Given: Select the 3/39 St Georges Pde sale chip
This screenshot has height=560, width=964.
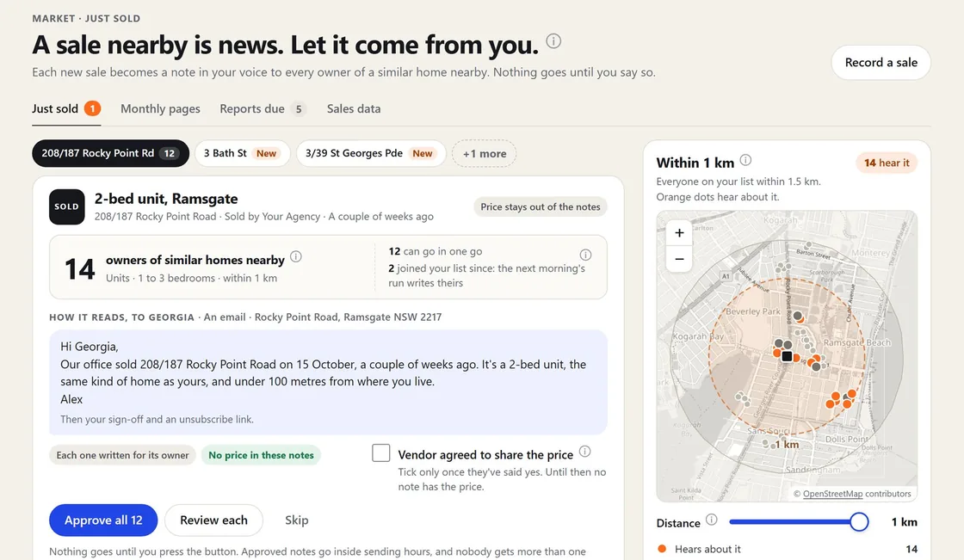Looking at the screenshot, I should click(x=371, y=154).
